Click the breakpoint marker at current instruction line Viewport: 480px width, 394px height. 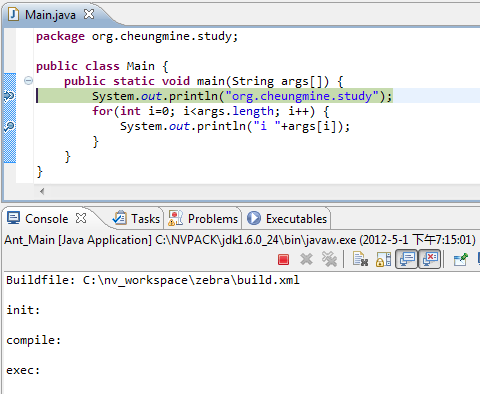pyautogui.click(x=9, y=96)
